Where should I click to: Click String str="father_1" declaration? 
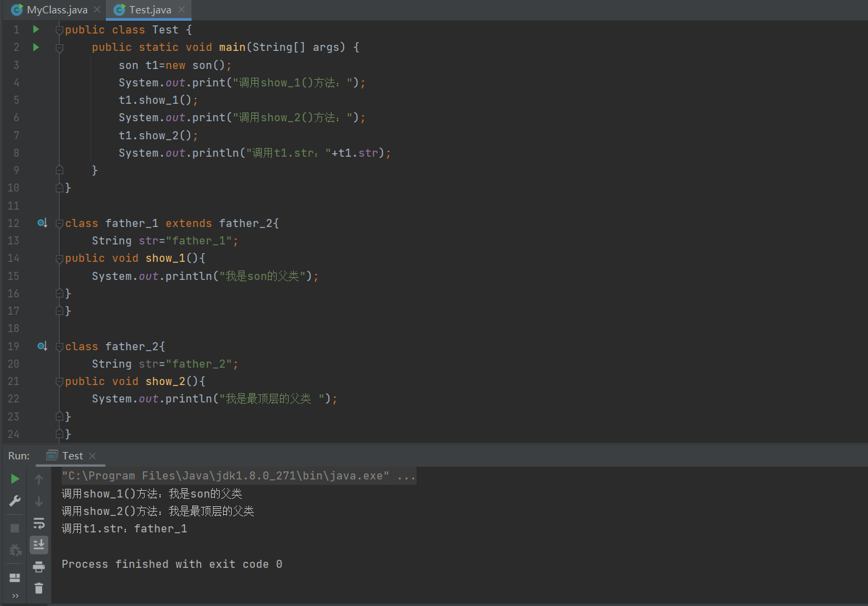pyautogui.click(x=165, y=240)
